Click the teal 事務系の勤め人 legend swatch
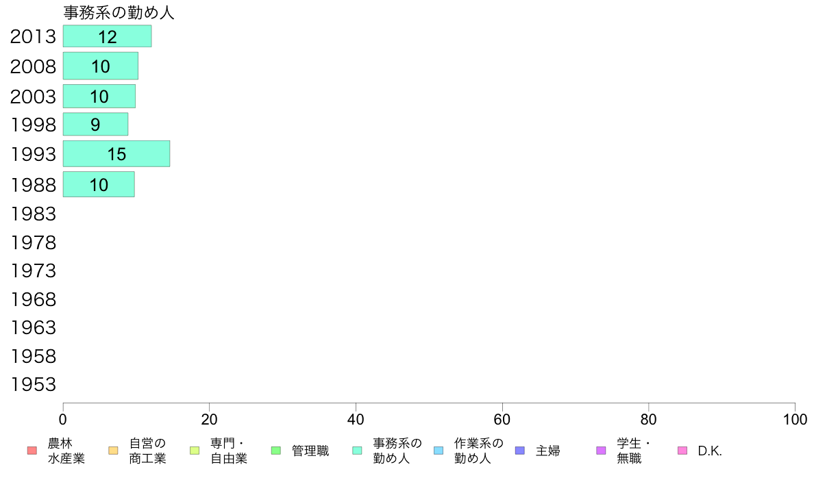Screen dimensions: 814x504 pyautogui.click(x=357, y=451)
